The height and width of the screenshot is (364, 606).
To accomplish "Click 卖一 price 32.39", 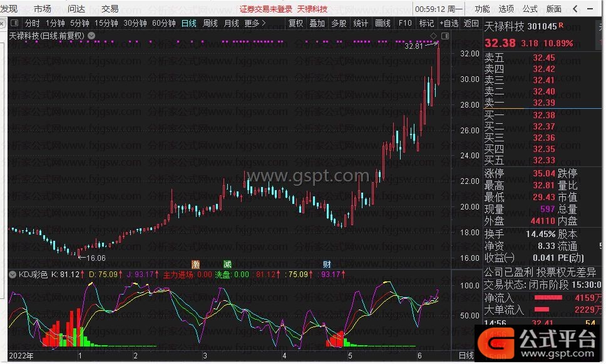I will 544,103.
